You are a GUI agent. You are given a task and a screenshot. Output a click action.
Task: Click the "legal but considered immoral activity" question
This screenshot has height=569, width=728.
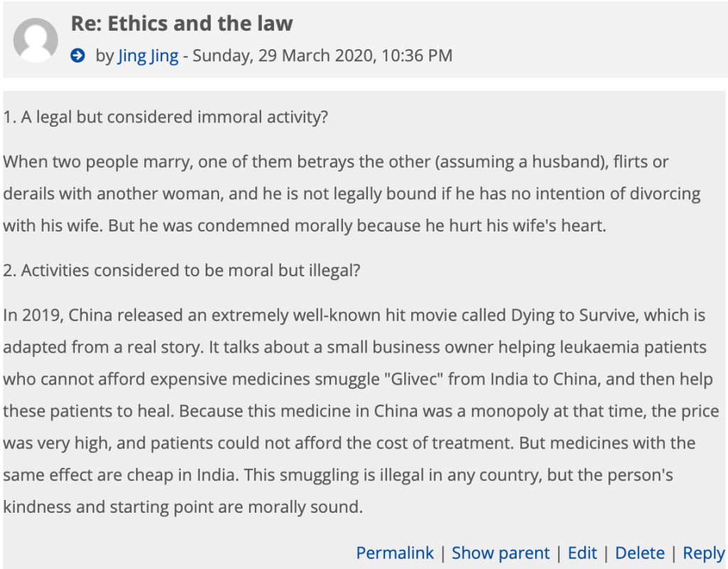tap(174, 117)
